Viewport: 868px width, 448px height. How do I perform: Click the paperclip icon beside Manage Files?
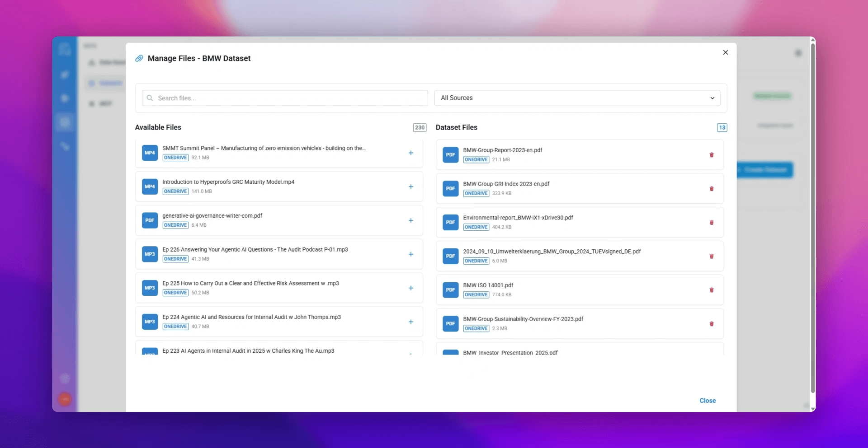(x=139, y=58)
